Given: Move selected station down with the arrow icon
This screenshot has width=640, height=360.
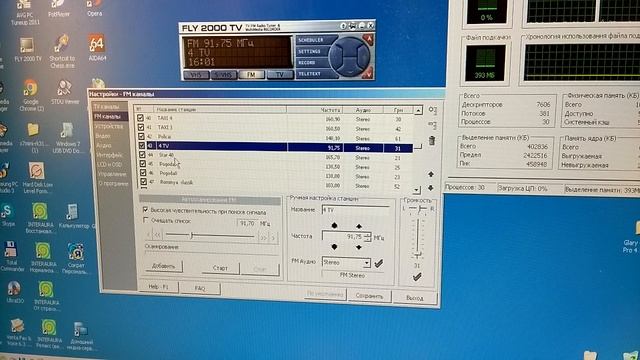Looking at the screenshot, I should [x=431, y=188].
